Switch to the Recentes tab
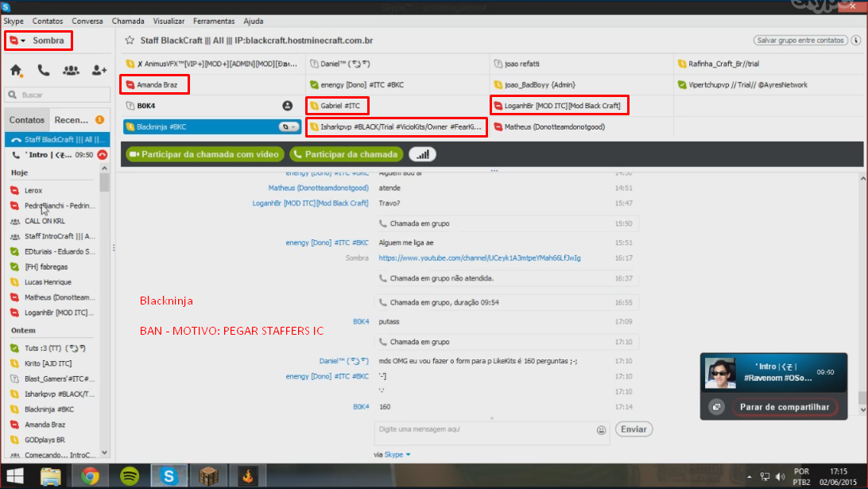Viewport: 868px width, 489px height. click(x=72, y=120)
